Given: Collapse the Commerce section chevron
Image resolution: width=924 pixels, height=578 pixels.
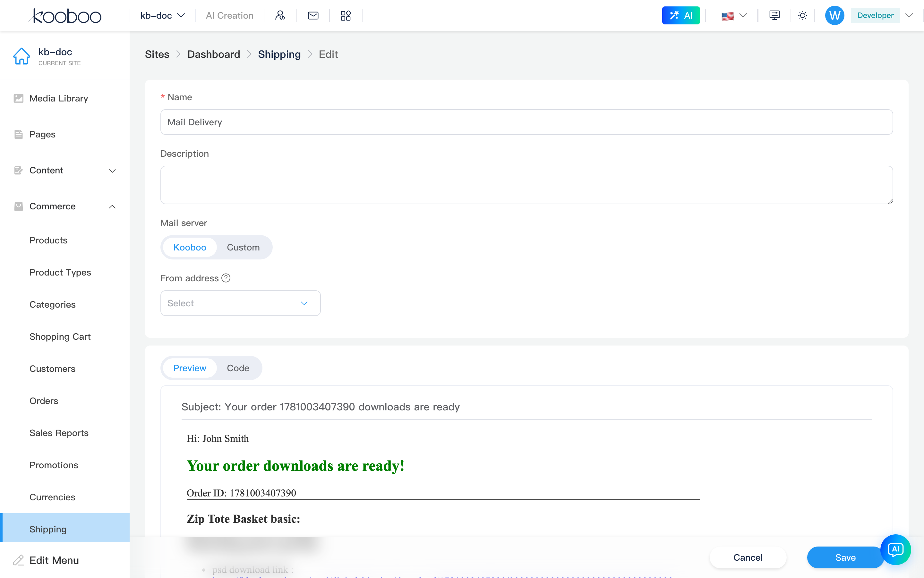Looking at the screenshot, I should tap(112, 207).
